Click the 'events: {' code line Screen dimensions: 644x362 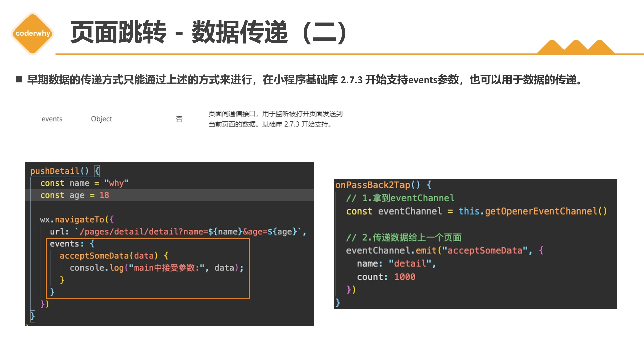tap(72, 244)
